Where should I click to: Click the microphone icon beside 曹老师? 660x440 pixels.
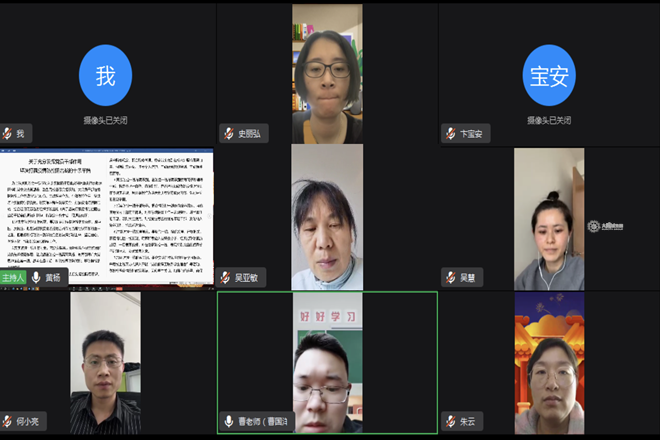point(228,421)
